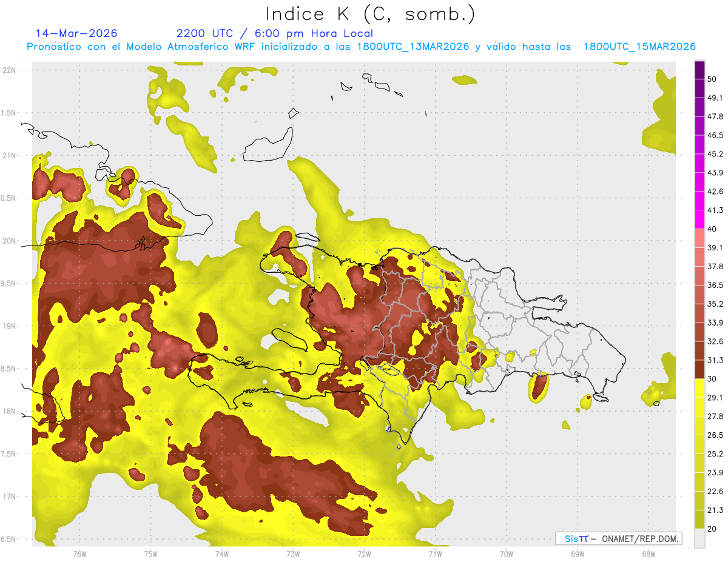Viewport: 728px width, 562px height.
Task: Click the words "Modelo Atmosferico WRF" in the subtitle
Action: pyautogui.click(x=190, y=47)
